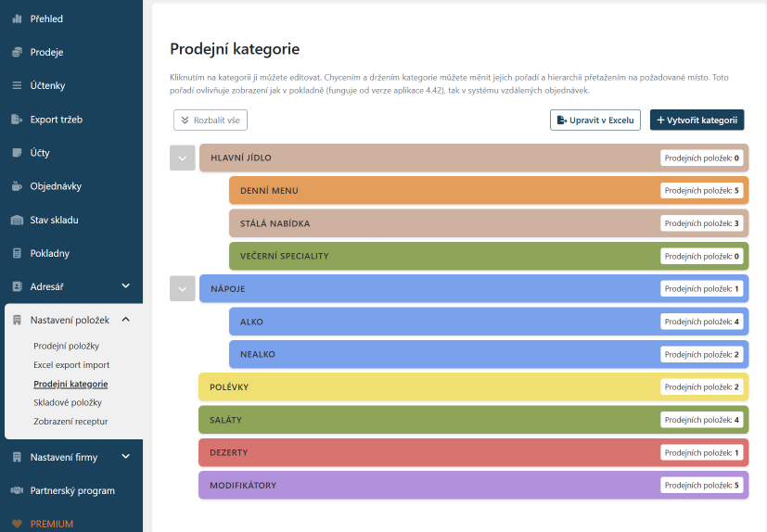Click item count badge on ALKO

click(x=702, y=322)
